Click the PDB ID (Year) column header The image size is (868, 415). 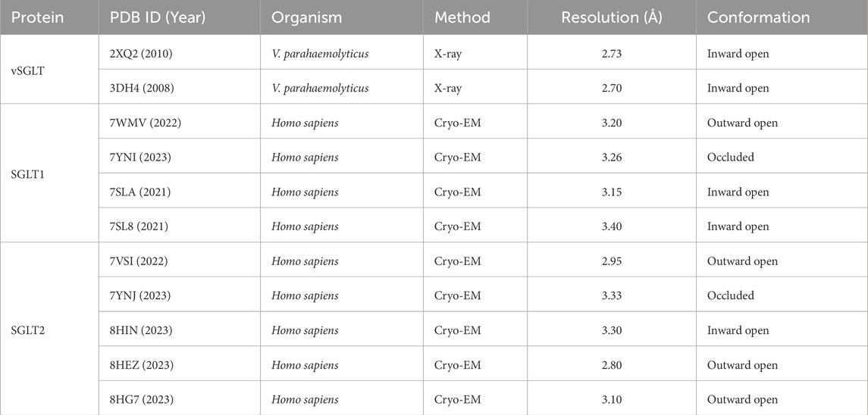point(158,17)
